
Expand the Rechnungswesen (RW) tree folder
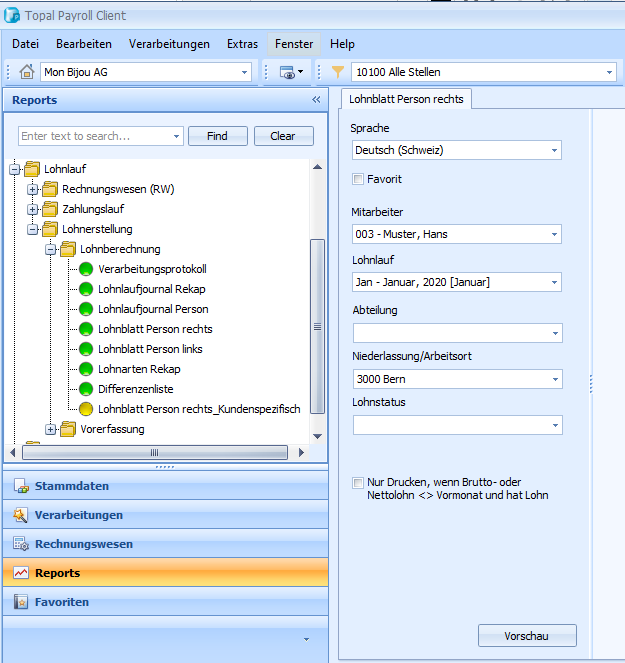click(x=33, y=189)
